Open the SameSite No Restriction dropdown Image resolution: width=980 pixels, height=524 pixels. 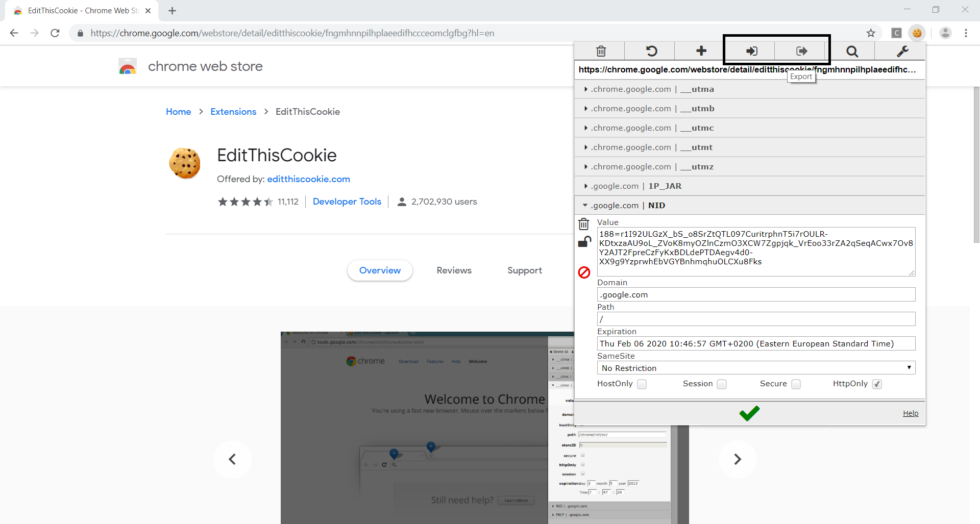click(x=756, y=368)
